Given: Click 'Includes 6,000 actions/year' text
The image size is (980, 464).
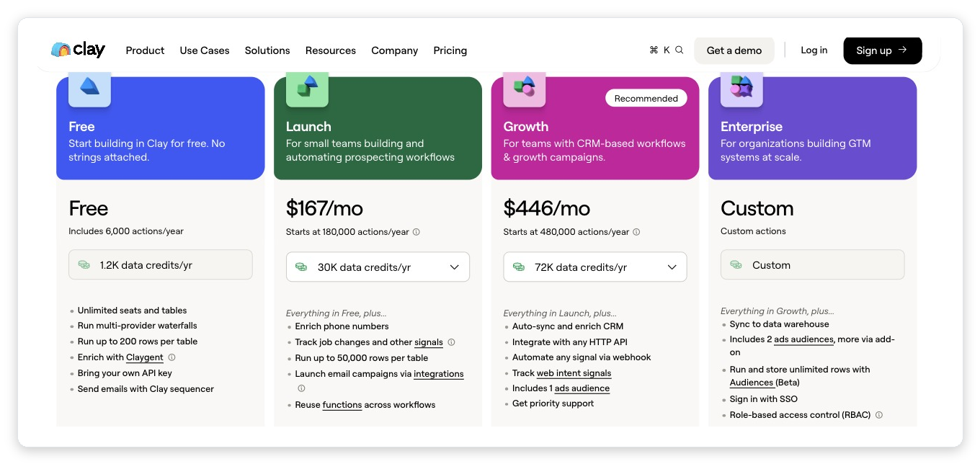Looking at the screenshot, I should point(126,231).
